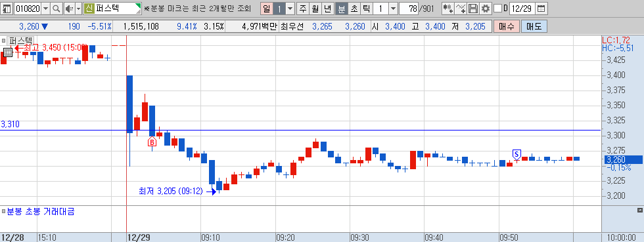Click the 매도 sell button
Viewport: 644px width, 242px height.
tap(534, 27)
